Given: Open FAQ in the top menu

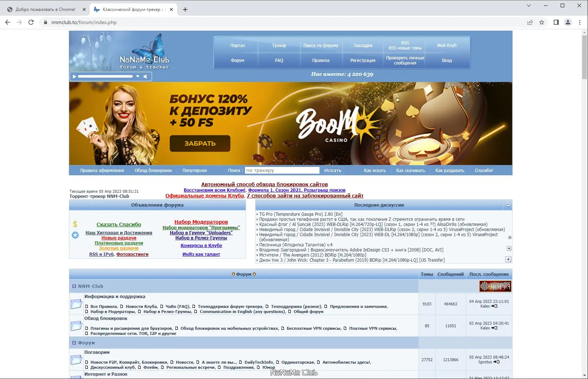Looking at the screenshot, I should [279, 60].
